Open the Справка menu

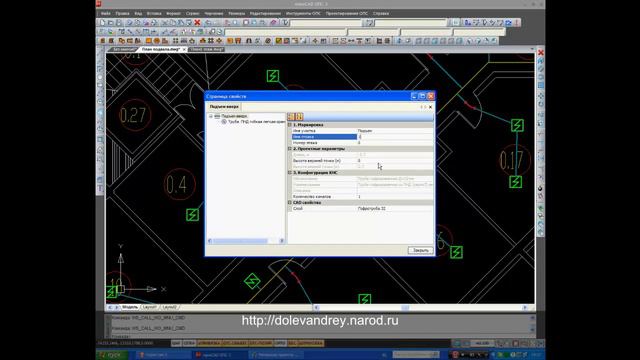click(381, 13)
